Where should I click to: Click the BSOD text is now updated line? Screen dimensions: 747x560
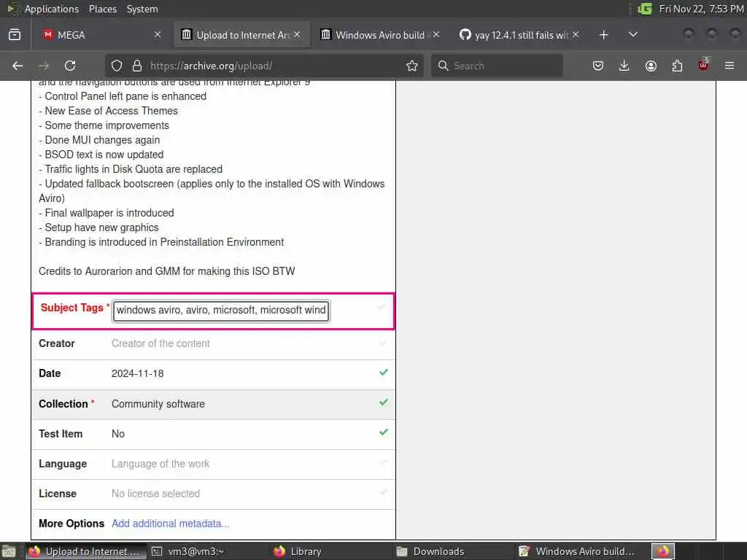coord(101,155)
